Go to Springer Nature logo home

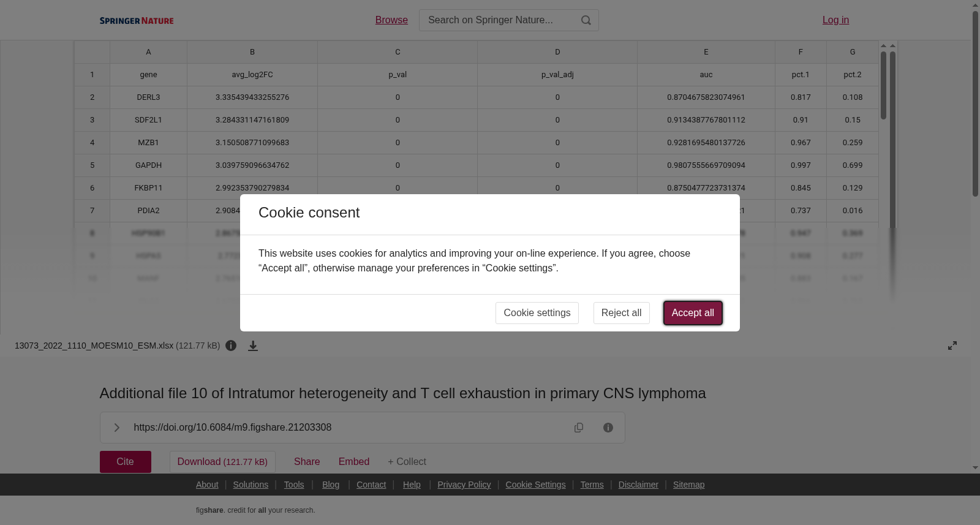click(137, 20)
